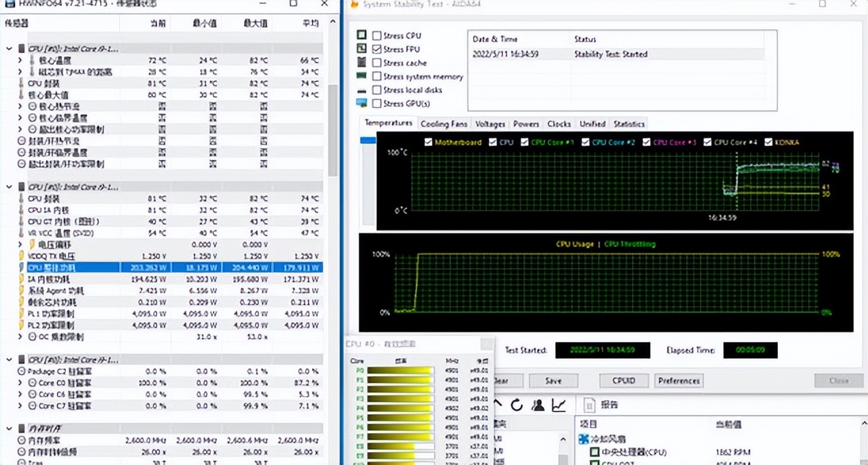The width and height of the screenshot is (868, 465).
Task: Click the lightning icon of PL2 功率限制 row
Action: click(x=22, y=325)
